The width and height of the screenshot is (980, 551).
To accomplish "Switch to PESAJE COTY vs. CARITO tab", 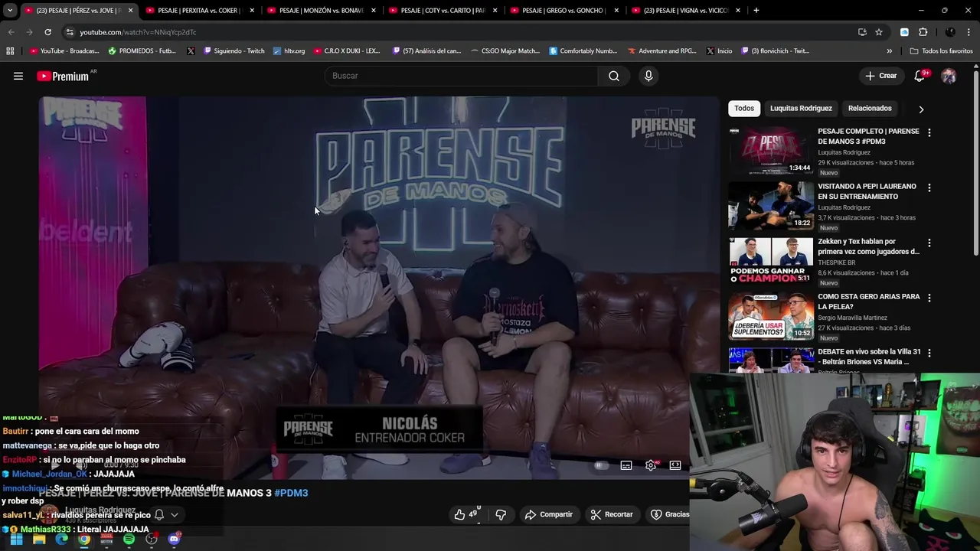I will (441, 11).
